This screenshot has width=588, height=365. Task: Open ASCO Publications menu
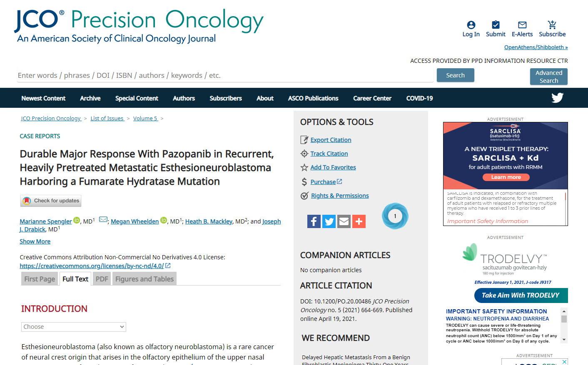pos(313,98)
